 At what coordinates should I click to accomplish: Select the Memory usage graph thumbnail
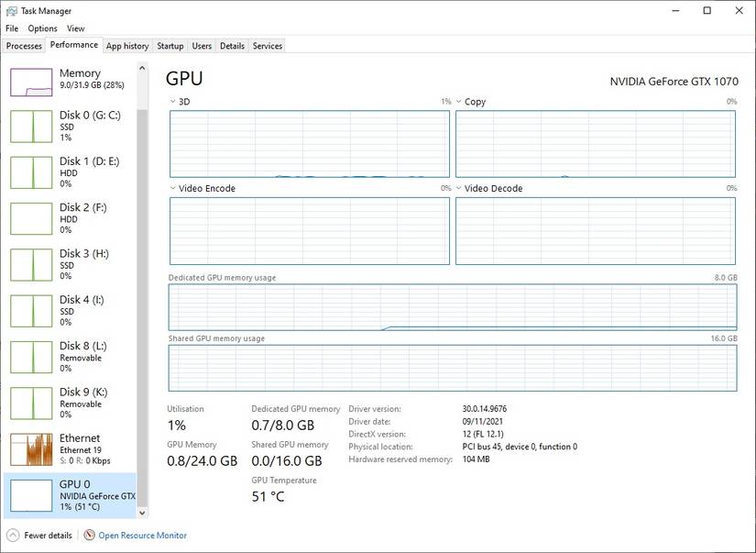point(31,82)
